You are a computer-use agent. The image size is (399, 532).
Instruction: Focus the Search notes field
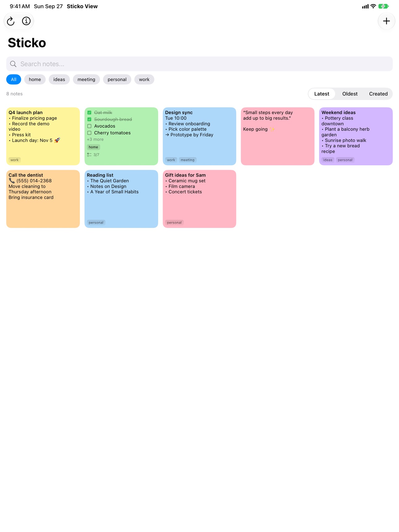[x=199, y=64]
